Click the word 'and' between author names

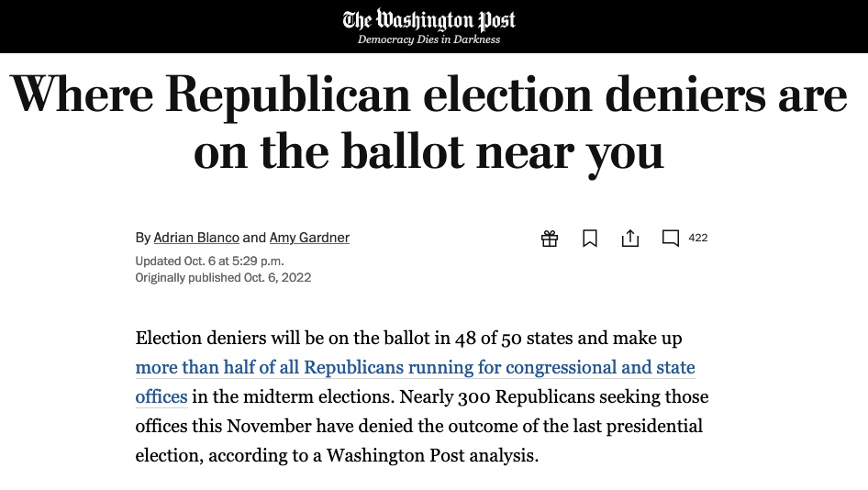pyautogui.click(x=255, y=238)
